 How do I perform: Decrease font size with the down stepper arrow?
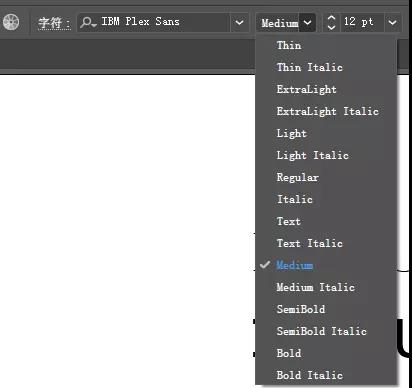[331, 27]
